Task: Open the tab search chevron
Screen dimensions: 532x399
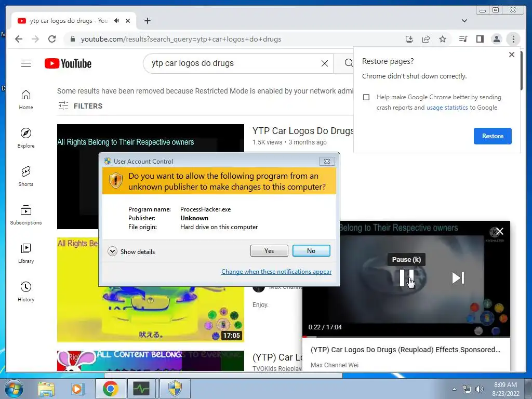Action: [464, 21]
